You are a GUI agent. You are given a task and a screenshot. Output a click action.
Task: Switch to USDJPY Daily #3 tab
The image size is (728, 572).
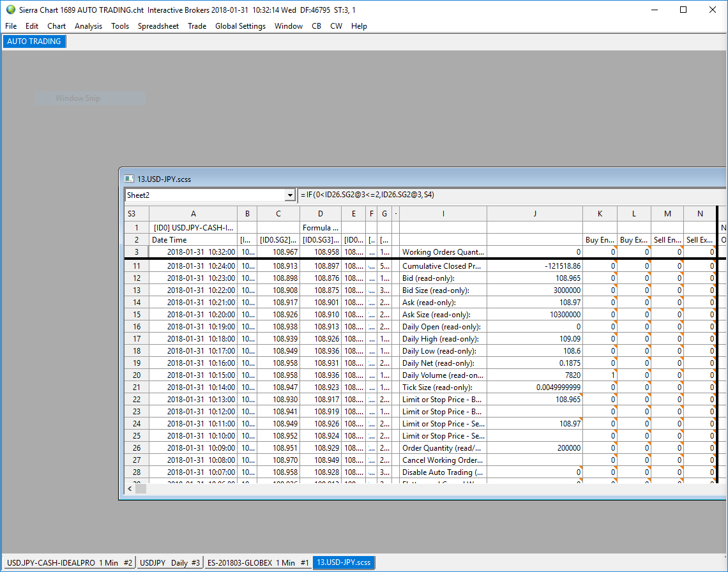tap(169, 562)
